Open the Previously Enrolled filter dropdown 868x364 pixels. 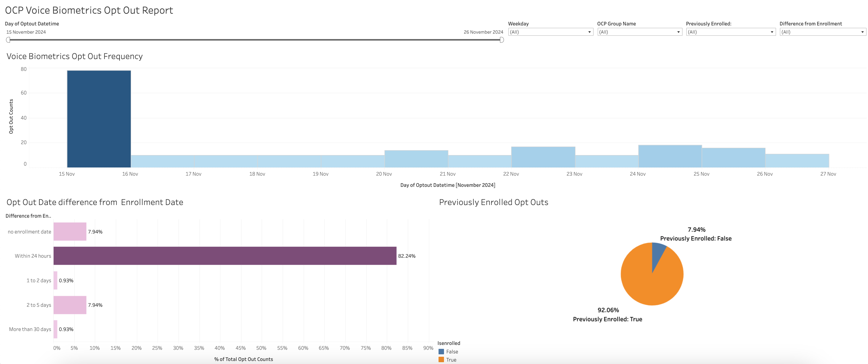point(731,32)
